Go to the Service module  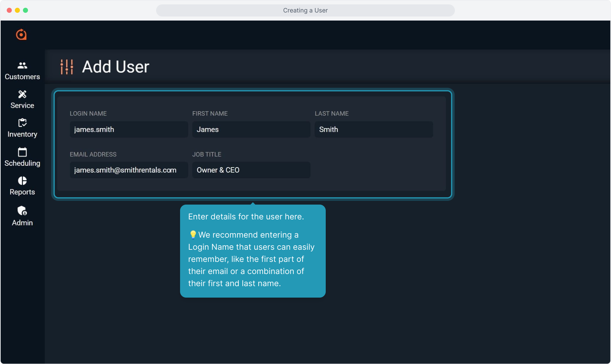[22, 99]
